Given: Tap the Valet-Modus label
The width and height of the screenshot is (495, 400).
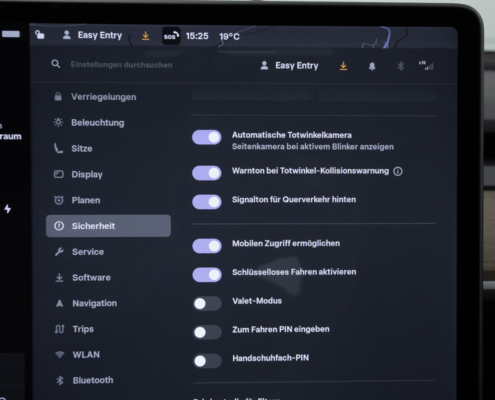Looking at the screenshot, I should [x=257, y=301].
